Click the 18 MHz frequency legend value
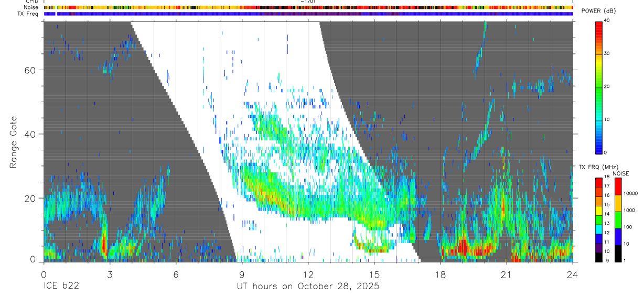Image resolution: width=644 pixels, height=297 pixels. click(607, 178)
